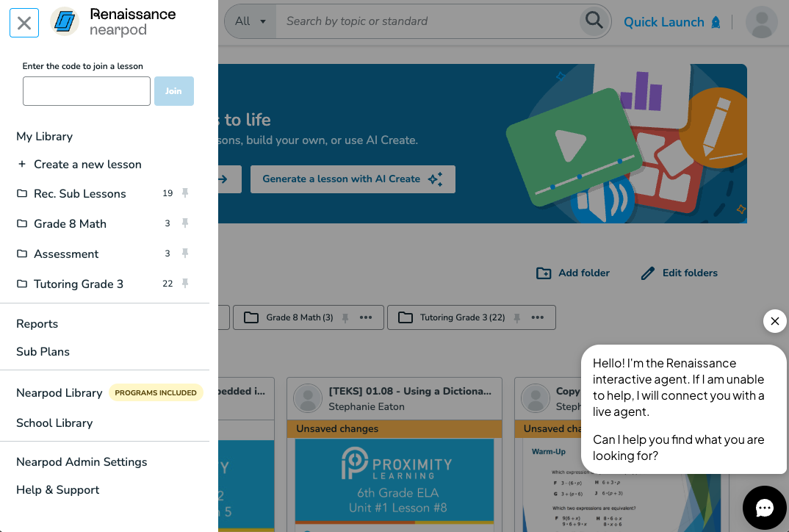789x532 pixels.
Task: Toggle pin for Rec. Sub Lessons folder
Action: point(185,193)
